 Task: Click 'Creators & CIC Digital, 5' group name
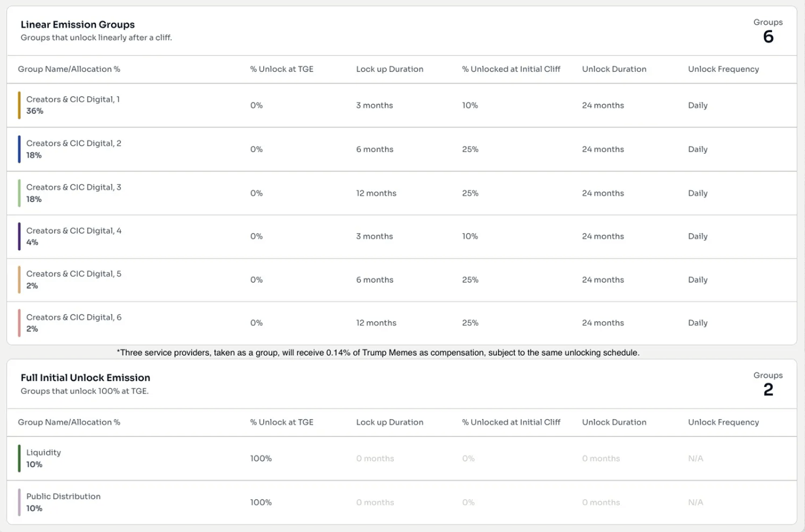74,274
